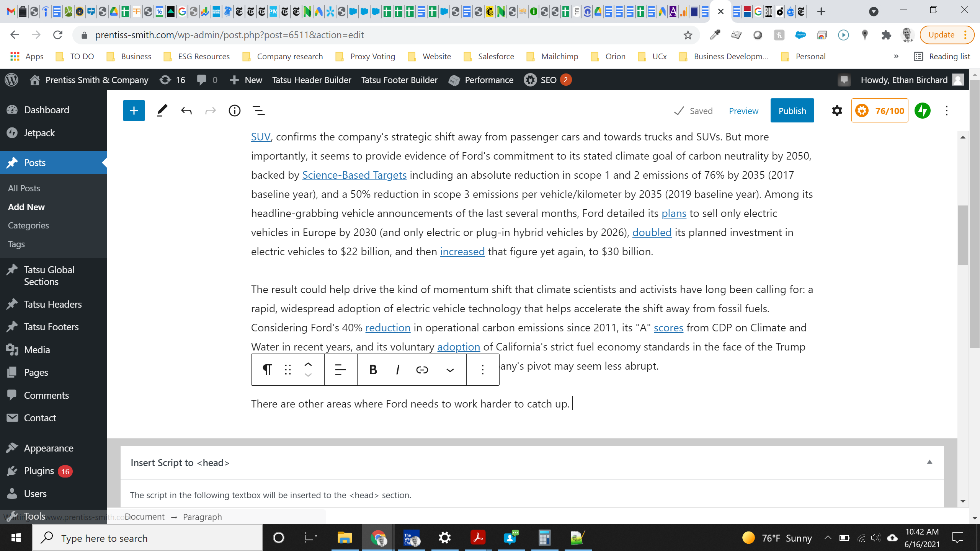The image size is (980, 551).
Task: Open the 16 updates icon
Action: 173,80
